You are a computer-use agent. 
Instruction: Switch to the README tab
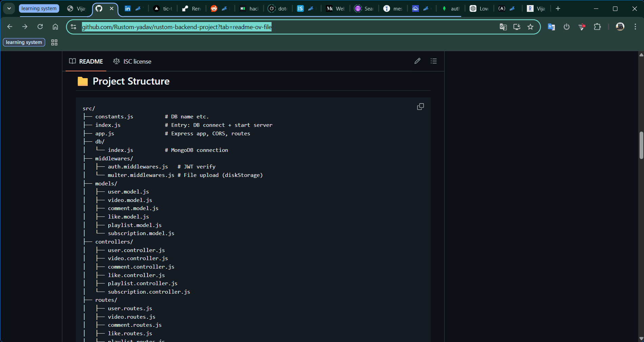tap(86, 61)
